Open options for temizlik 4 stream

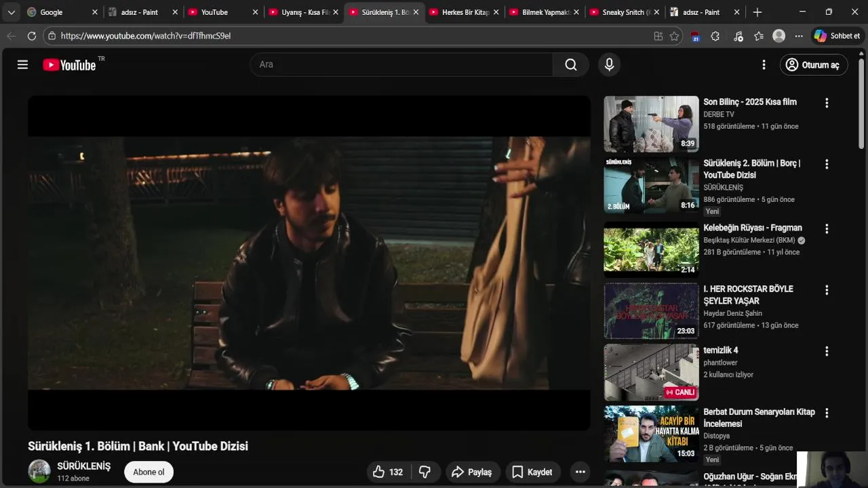[x=826, y=351]
